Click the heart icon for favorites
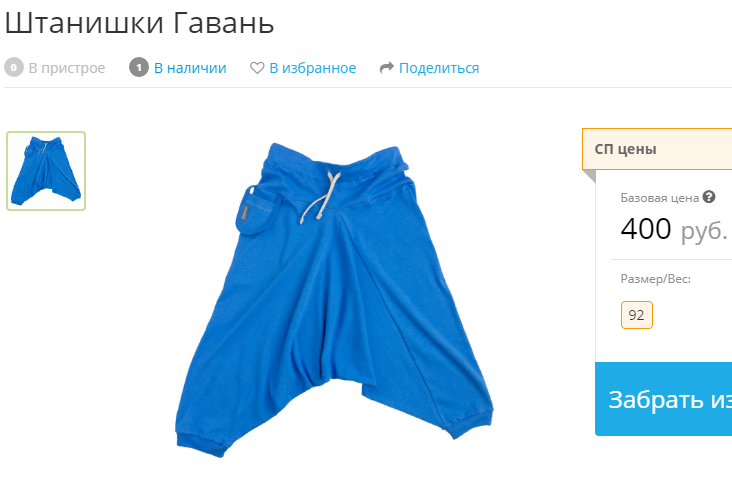The width and height of the screenshot is (732, 479). pyautogui.click(x=257, y=68)
